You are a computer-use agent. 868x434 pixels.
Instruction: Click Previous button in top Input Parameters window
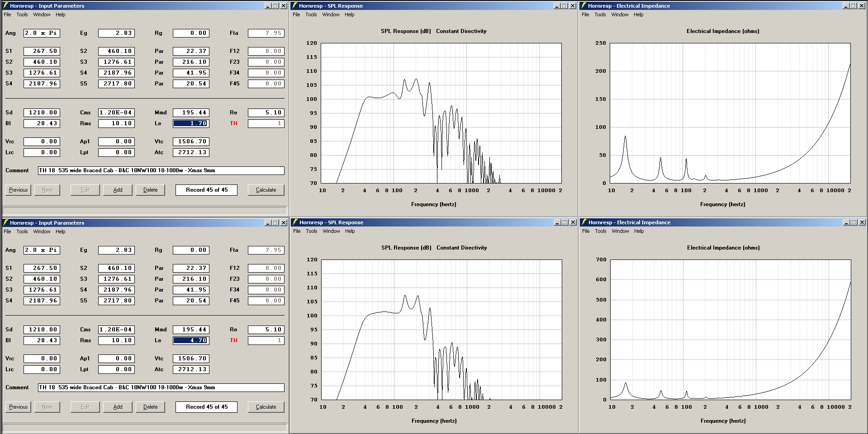coord(19,190)
